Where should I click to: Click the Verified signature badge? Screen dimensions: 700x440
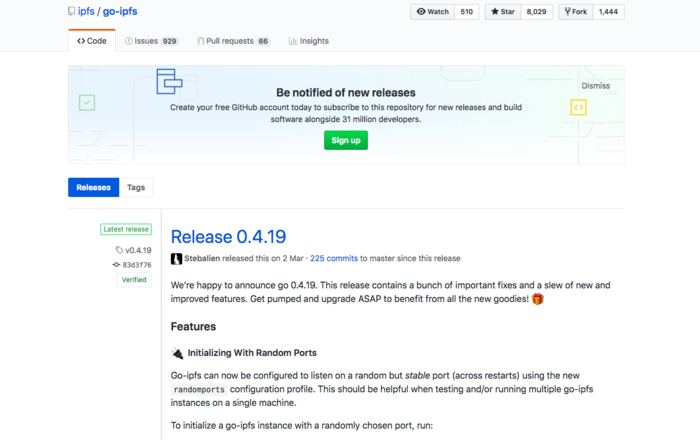pos(134,280)
